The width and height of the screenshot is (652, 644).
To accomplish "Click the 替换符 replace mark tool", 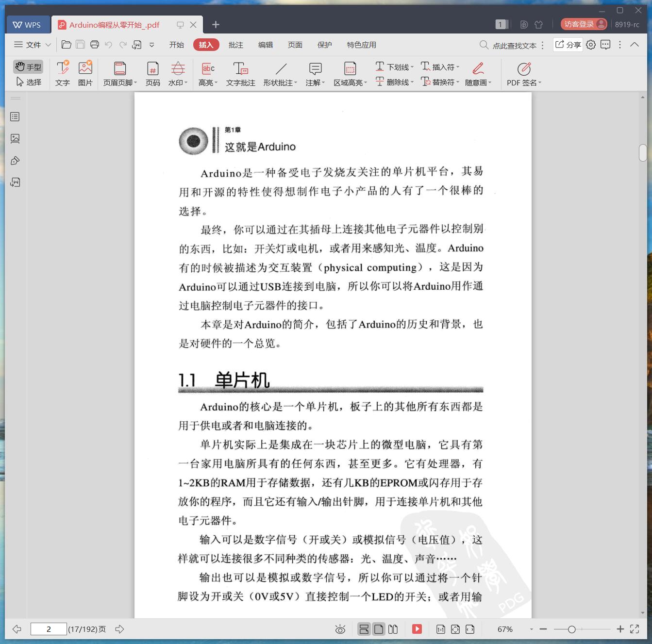I will coord(440,82).
